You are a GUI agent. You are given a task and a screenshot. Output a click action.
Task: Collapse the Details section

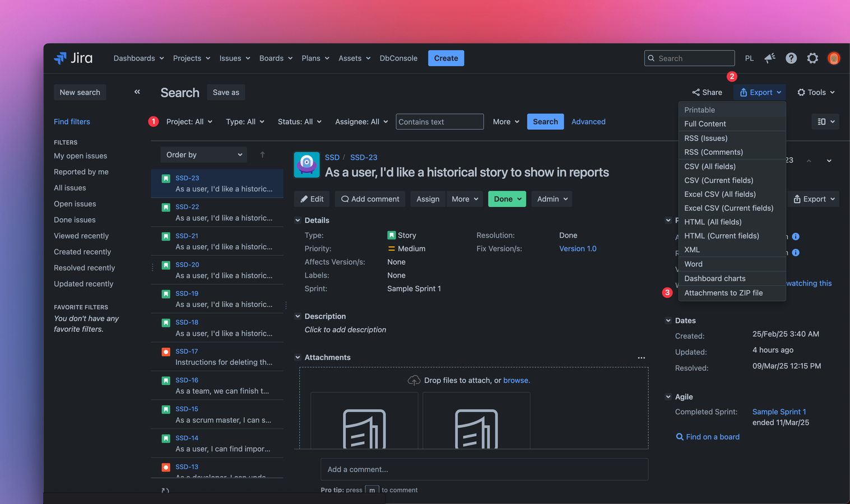298,221
